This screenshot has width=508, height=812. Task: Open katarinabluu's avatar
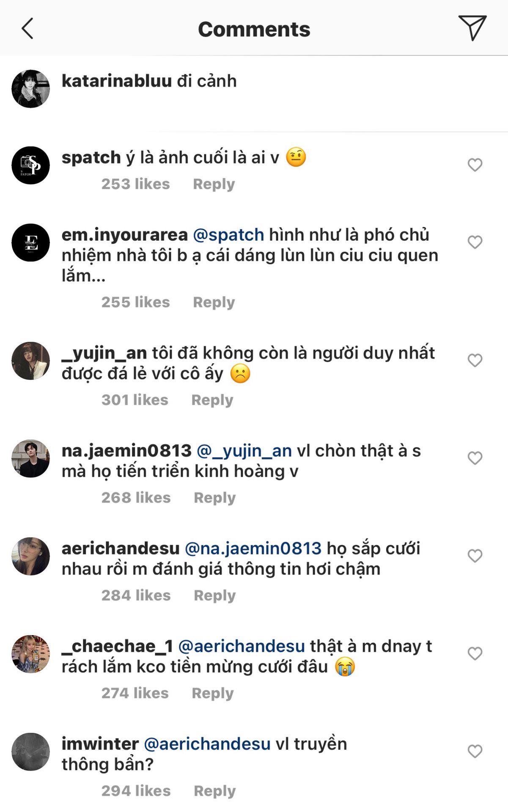point(30,89)
